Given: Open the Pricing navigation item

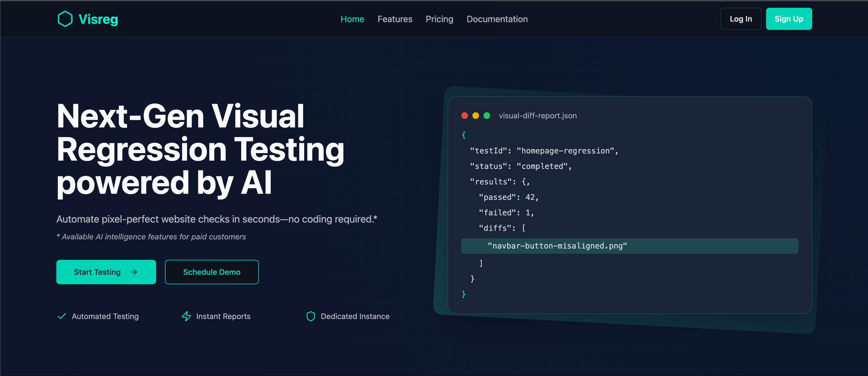Looking at the screenshot, I should (439, 19).
